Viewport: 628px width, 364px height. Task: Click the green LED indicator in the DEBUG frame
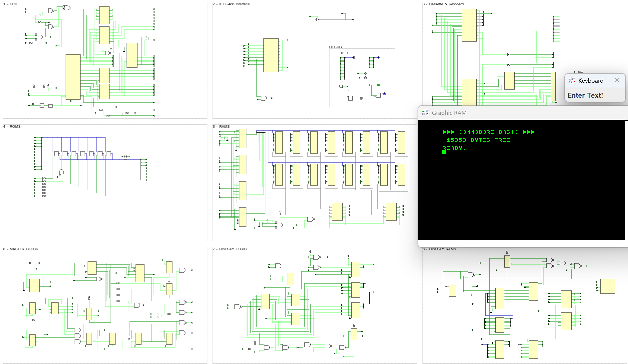pos(366,74)
